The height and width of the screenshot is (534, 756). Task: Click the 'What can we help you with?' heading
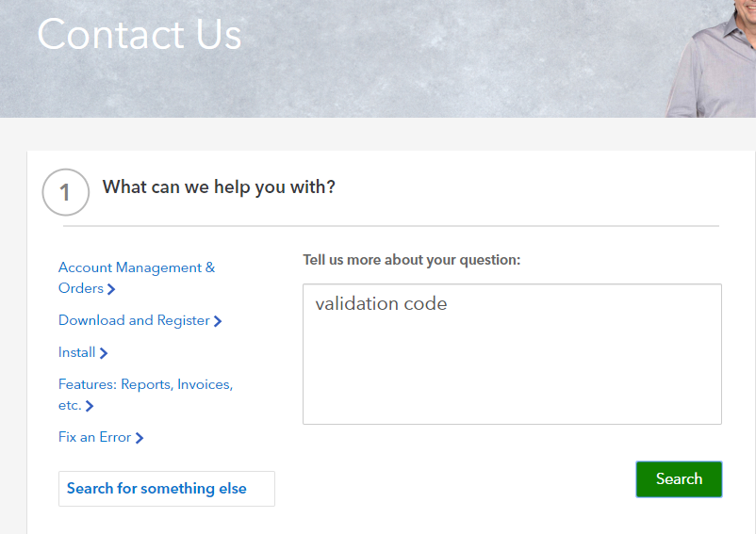click(219, 186)
